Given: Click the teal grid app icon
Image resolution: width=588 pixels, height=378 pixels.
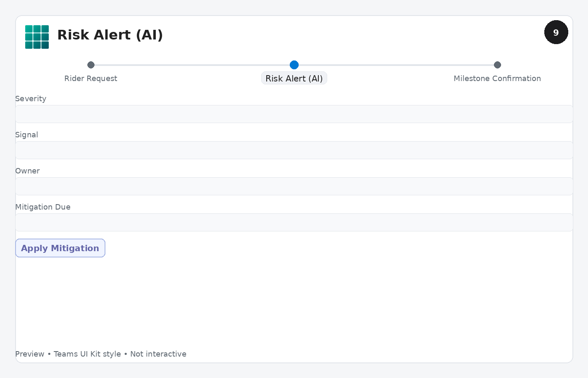Looking at the screenshot, I should (x=37, y=37).
